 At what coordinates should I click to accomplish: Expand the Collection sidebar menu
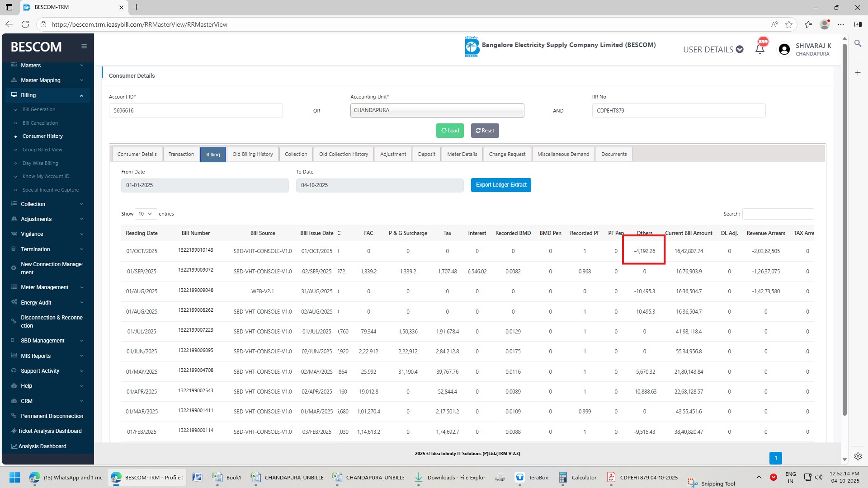pos(47,204)
